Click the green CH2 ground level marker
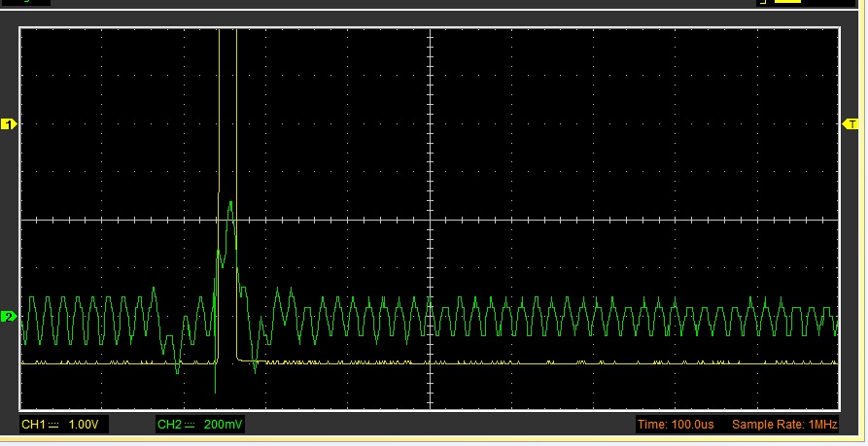 coord(10,317)
